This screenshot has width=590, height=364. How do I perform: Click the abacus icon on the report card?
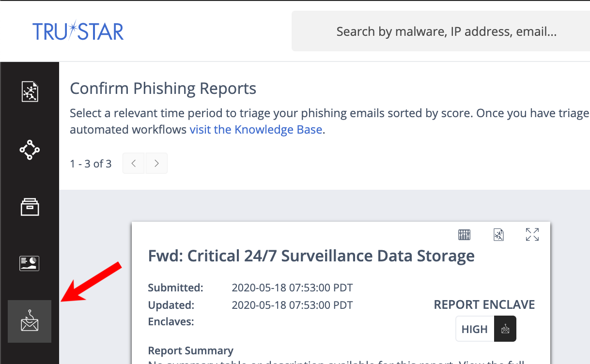(x=465, y=235)
